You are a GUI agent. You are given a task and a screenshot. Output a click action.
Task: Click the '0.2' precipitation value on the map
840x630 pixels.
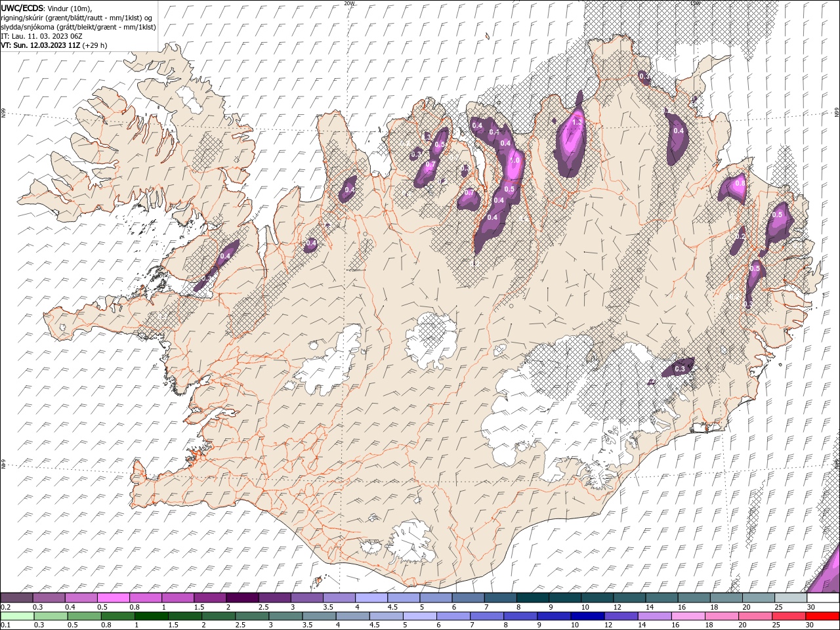[x=740, y=236]
